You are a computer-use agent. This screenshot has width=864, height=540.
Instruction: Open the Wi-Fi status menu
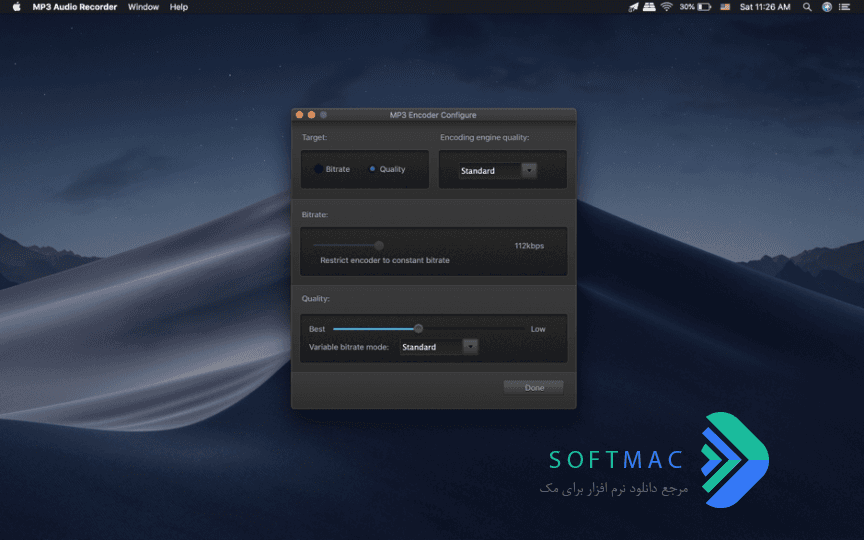pos(667,7)
